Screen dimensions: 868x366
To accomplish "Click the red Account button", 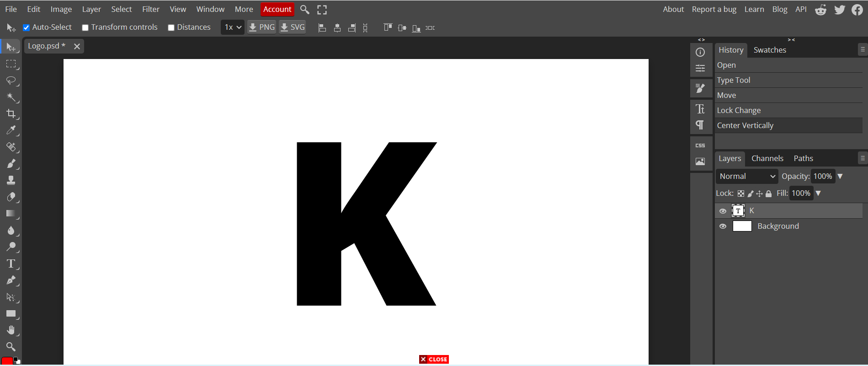I will (x=277, y=9).
